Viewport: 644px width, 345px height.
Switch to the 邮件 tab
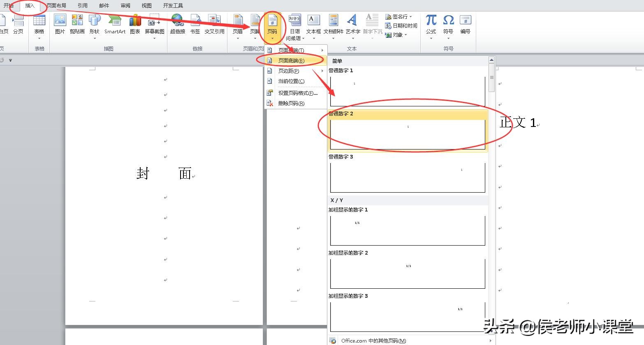[x=104, y=6]
